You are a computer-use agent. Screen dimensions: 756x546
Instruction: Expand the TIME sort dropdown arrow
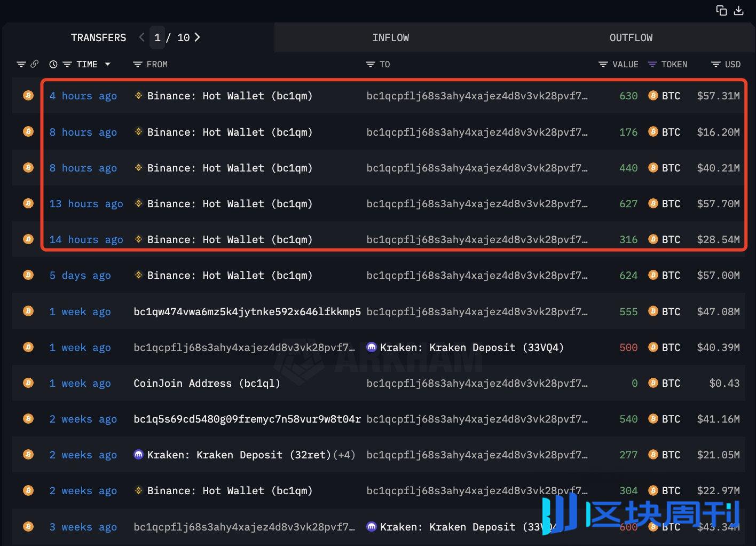click(x=107, y=64)
